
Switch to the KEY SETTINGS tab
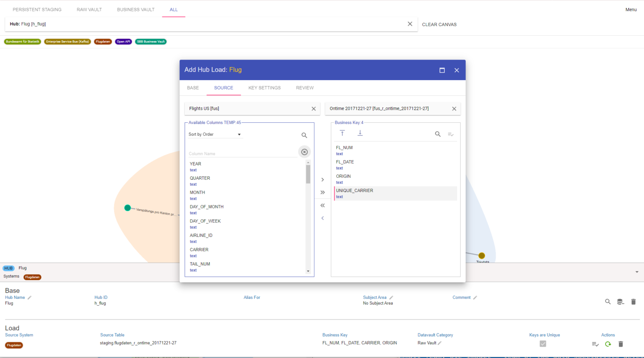pos(265,88)
